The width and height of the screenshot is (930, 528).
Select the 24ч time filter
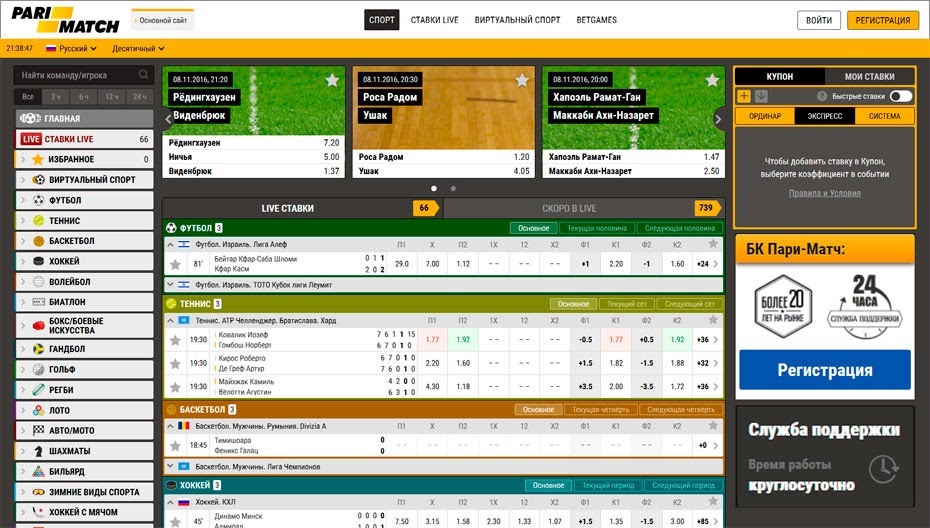(x=139, y=97)
